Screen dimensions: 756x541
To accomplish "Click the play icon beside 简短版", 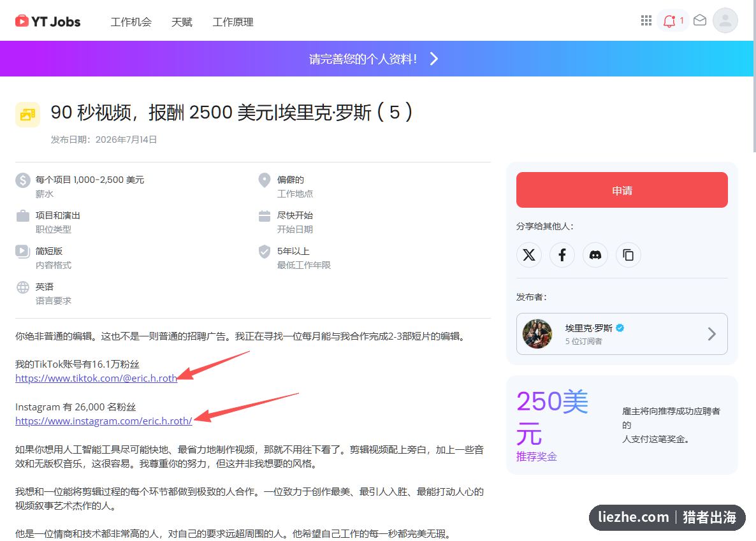I will click(23, 251).
